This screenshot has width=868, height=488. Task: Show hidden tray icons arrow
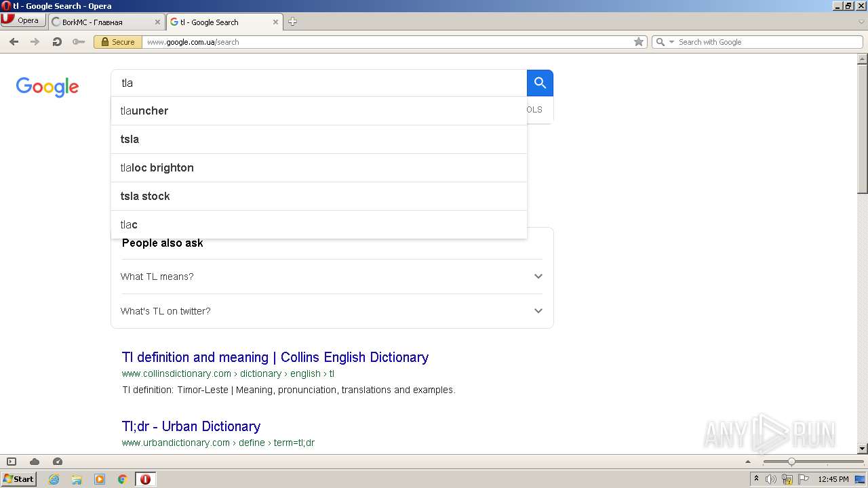(756, 479)
